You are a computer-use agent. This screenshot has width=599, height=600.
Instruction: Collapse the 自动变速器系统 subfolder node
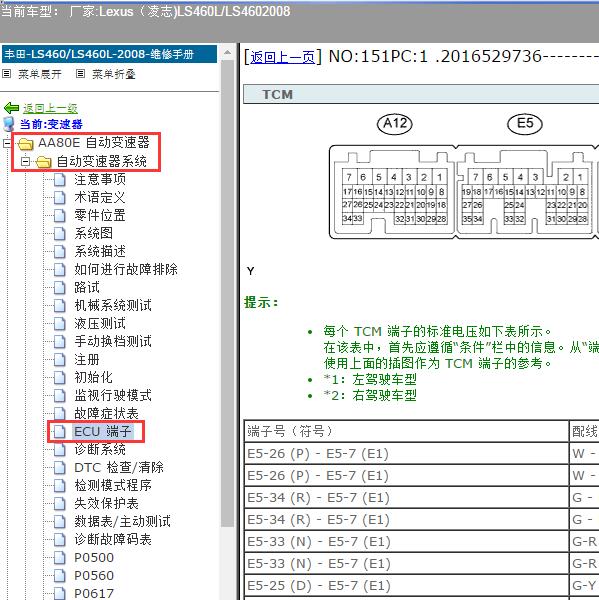coord(25,161)
